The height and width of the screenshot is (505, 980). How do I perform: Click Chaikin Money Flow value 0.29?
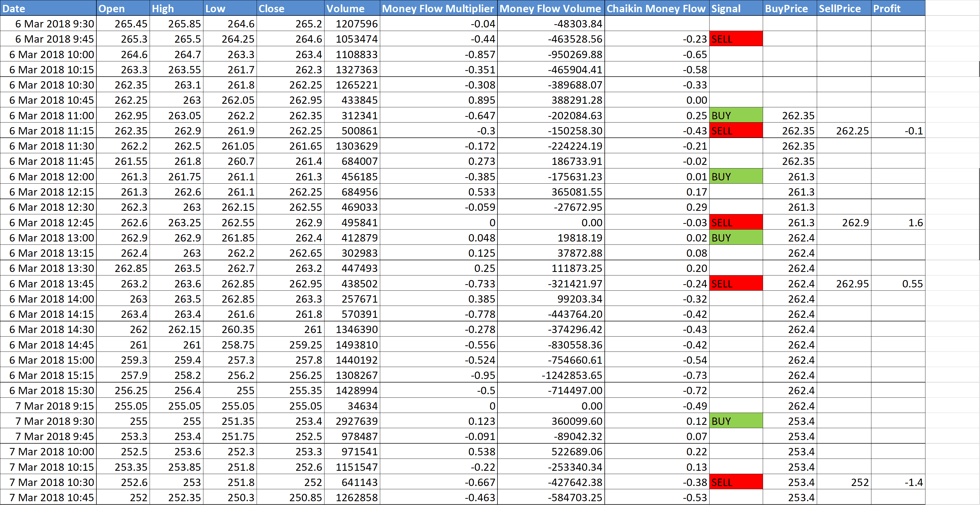[x=657, y=207]
